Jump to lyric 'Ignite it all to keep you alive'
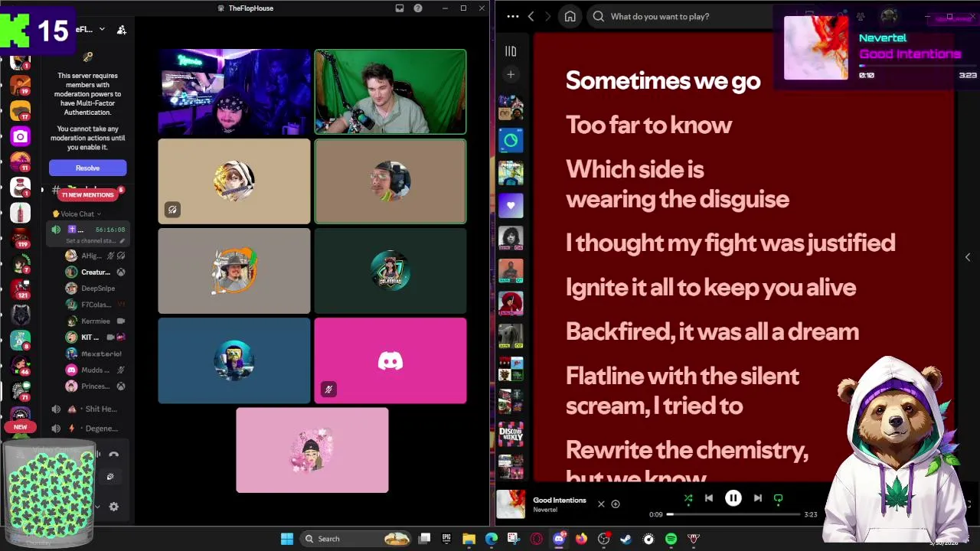The image size is (980, 551). (x=710, y=287)
